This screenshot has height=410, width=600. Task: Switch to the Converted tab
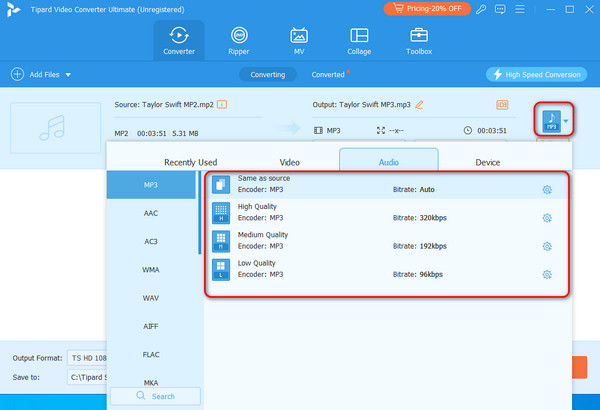[328, 75]
